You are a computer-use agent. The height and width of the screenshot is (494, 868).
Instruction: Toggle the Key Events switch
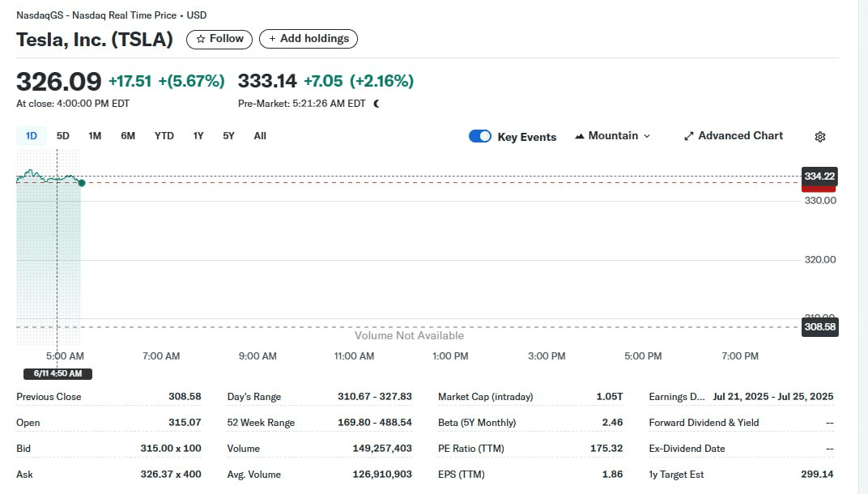point(480,136)
